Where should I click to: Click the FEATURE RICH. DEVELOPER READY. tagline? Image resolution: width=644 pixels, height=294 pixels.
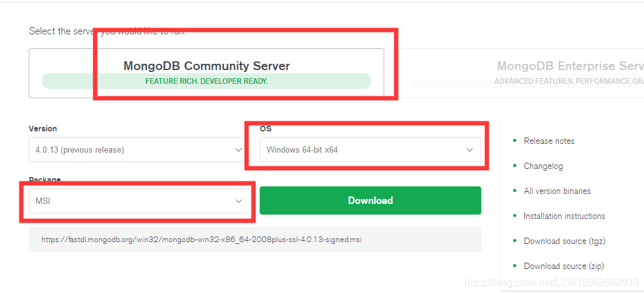(207, 81)
